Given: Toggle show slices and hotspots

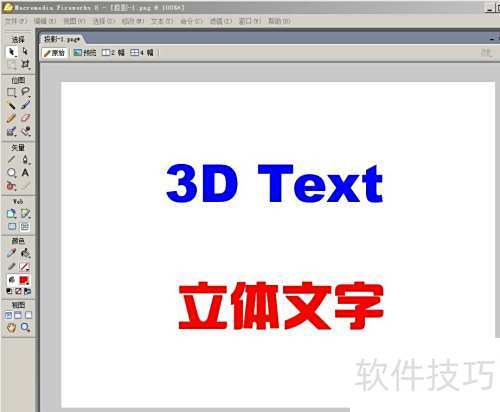Looking at the screenshot, I should 25,227.
